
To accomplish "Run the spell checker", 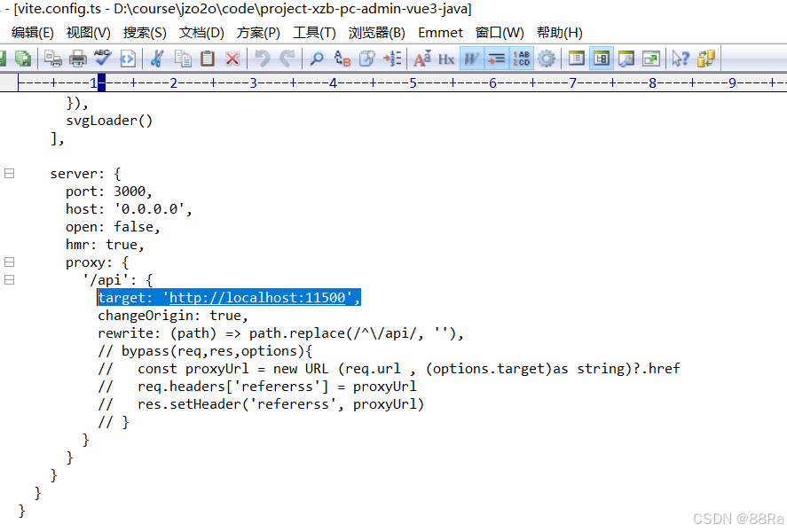I will 104,59.
